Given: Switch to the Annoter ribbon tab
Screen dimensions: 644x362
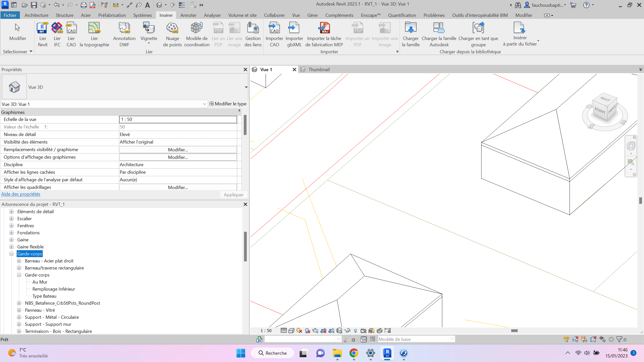Looking at the screenshot, I should coord(188,15).
